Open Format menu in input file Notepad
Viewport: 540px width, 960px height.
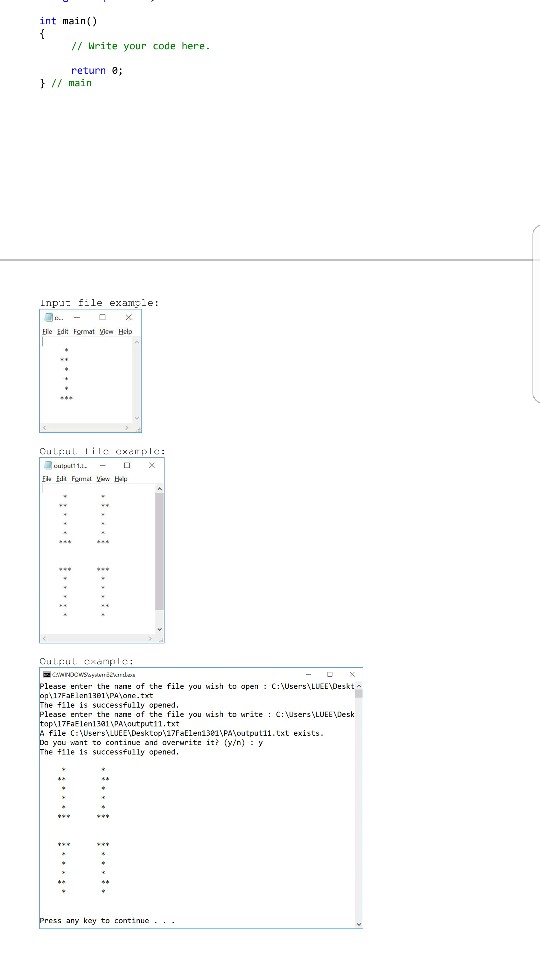[x=84, y=331]
